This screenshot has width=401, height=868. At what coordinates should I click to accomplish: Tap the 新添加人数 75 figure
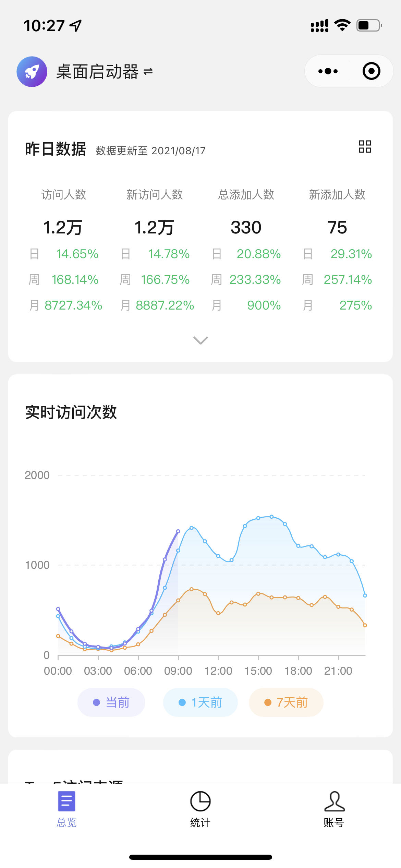337,228
